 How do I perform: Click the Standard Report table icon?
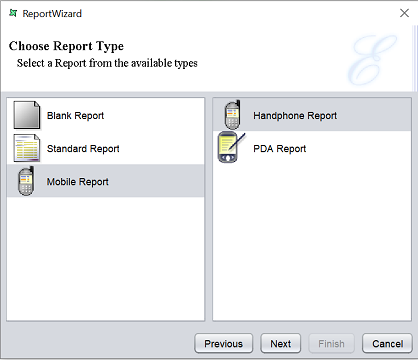pyautogui.click(x=27, y=148)
